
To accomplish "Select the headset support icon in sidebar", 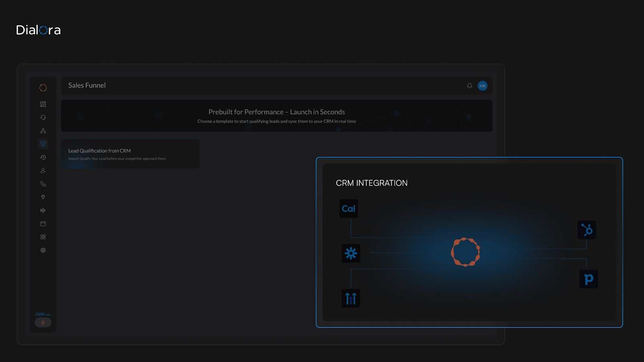I will [43, 117].
